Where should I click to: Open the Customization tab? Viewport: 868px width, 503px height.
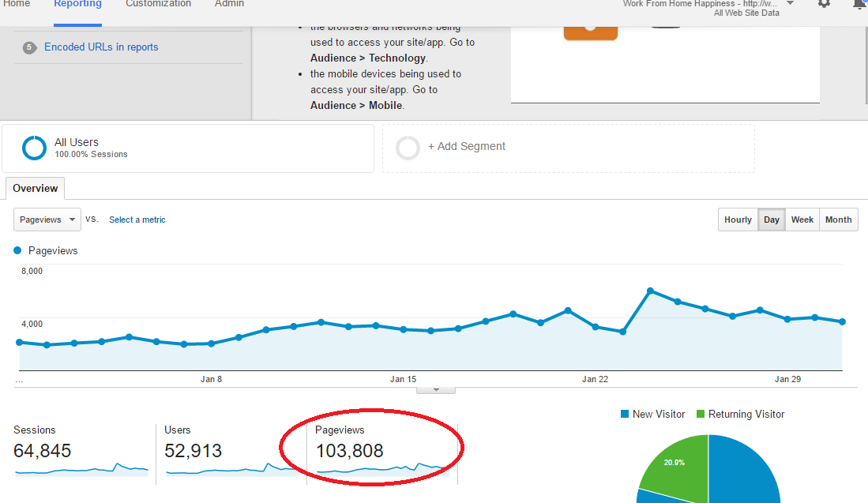pos(158,3)
